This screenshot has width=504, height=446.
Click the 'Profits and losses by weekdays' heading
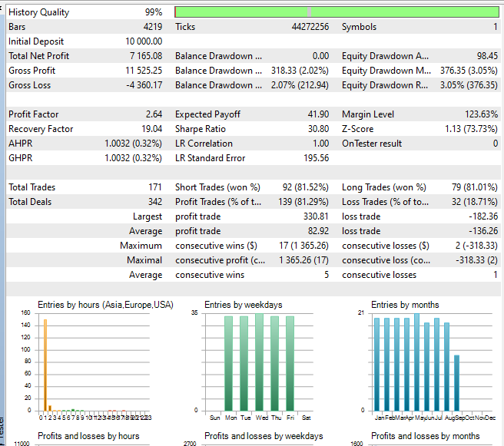tap(264, 436)
